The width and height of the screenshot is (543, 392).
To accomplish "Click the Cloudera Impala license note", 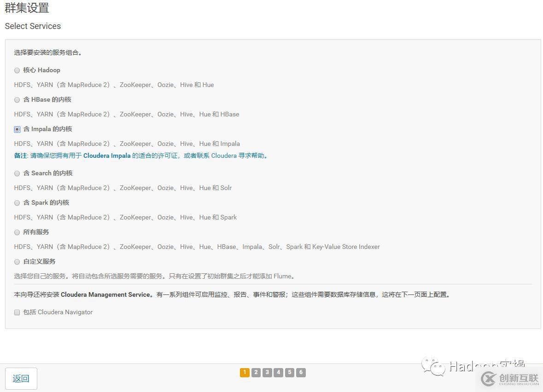I will click(141, 156).
